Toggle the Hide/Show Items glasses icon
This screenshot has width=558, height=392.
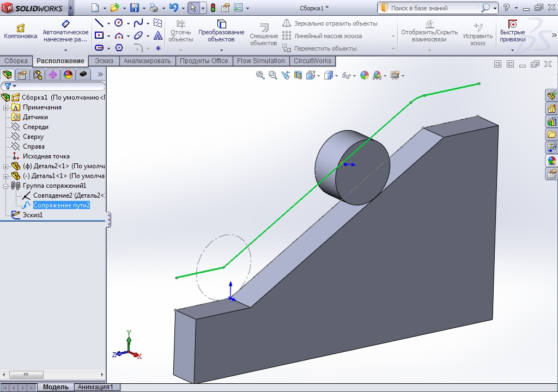(345, 76)
